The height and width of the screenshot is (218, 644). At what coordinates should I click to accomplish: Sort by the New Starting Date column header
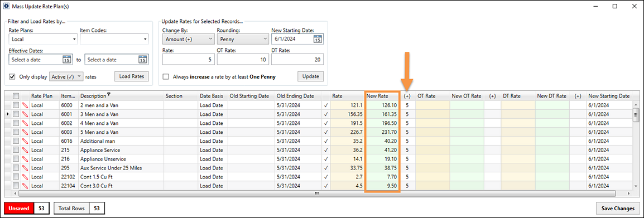pyautogui.click(x=609, y=96)
